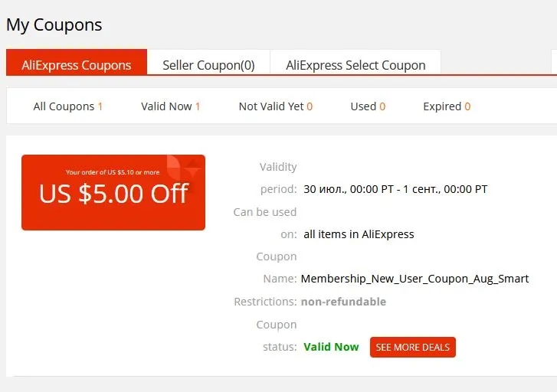Click the Membership_New_User_Coupon_Aug_Smart name
557x392 pixels.
tap(414, 279)
